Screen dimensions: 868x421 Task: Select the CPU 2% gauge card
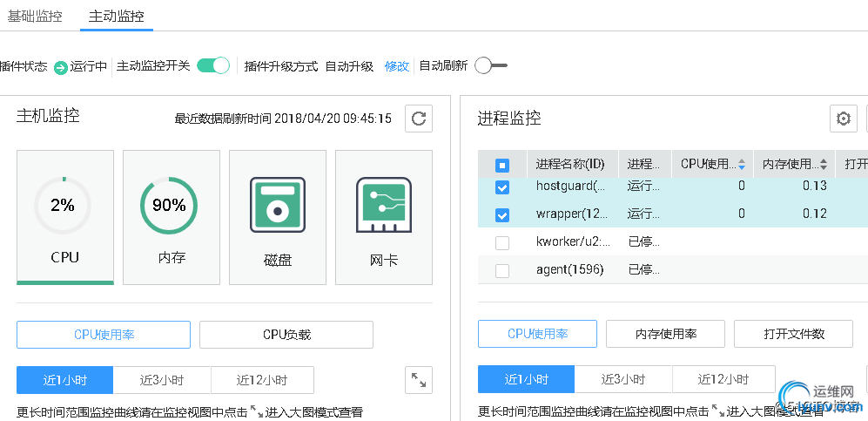65,217
